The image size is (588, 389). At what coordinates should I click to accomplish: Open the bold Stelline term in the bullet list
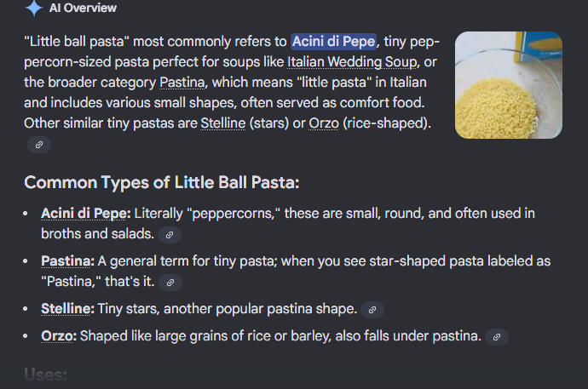point(68,308)
